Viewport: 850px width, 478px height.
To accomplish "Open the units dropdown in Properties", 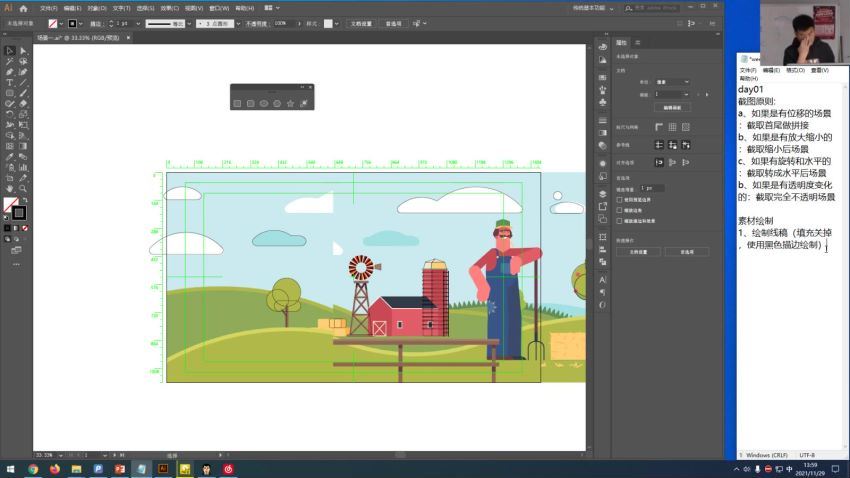I will coord(672,82).
